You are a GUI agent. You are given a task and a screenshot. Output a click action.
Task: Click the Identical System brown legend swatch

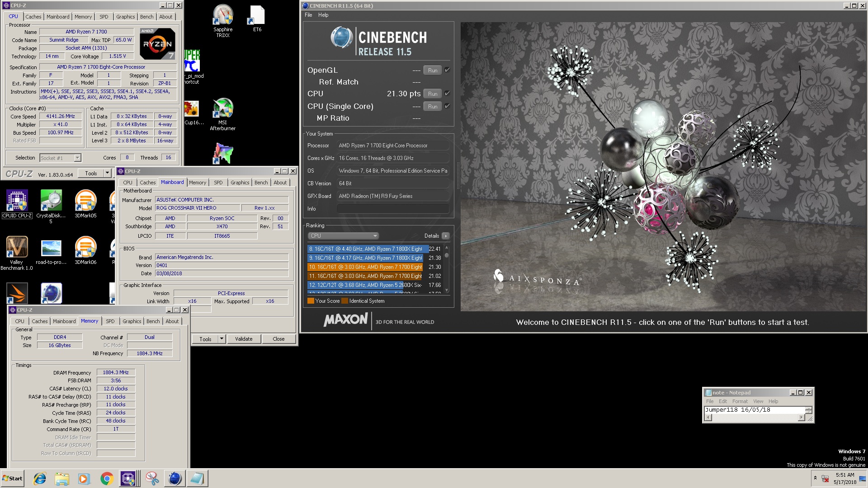pos(345,301)
